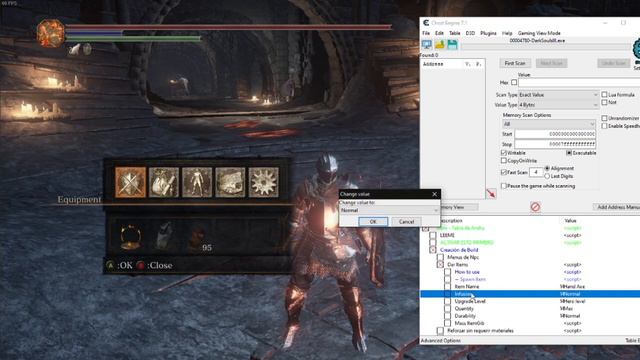This screenshot has width=640, height=360.
Task: Click the Cheat Engine open process computer icon
Action: tap(427, 44)
